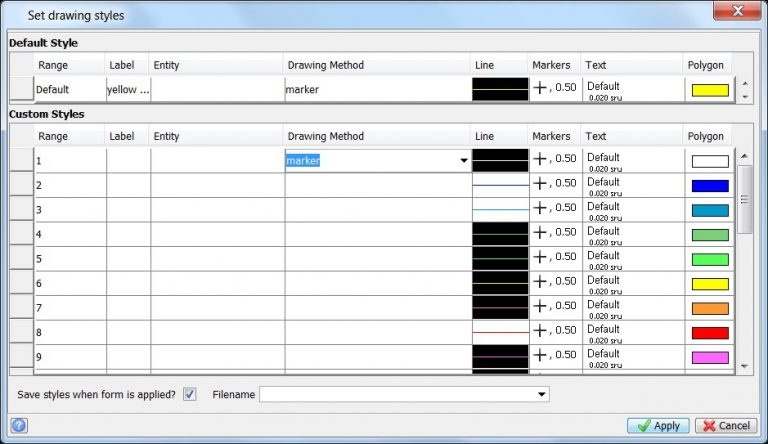Click the marker symbol in row 8

click(x=540, y=331)
